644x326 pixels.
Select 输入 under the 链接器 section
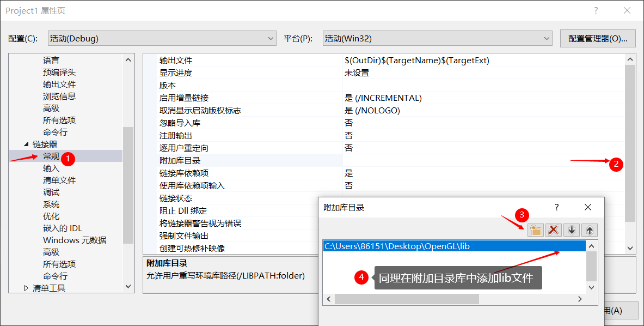coord(50,168)
